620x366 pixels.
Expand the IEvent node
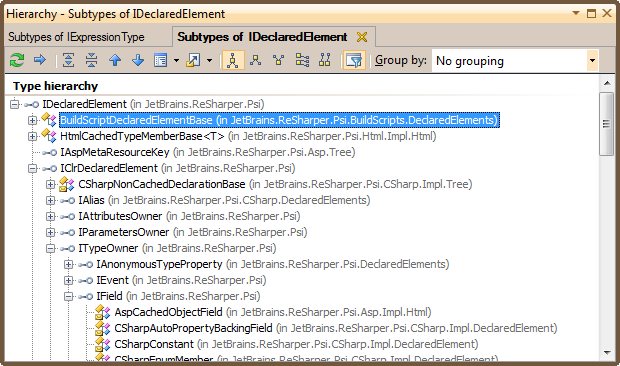(68, 280)
